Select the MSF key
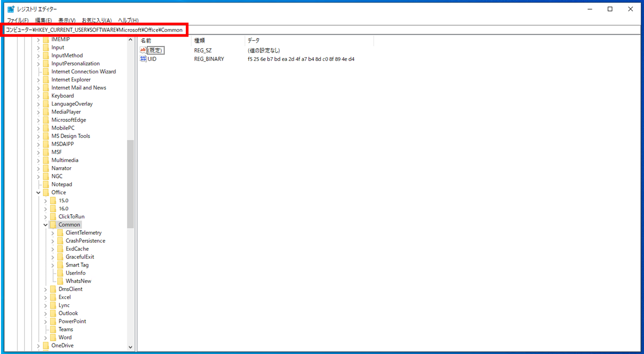 coord(57,152)
